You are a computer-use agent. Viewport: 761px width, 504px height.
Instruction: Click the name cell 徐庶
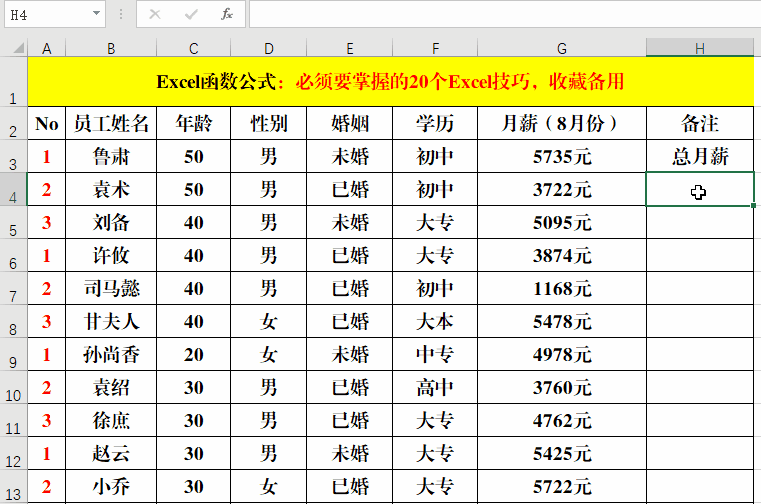[x=111, y=420]
